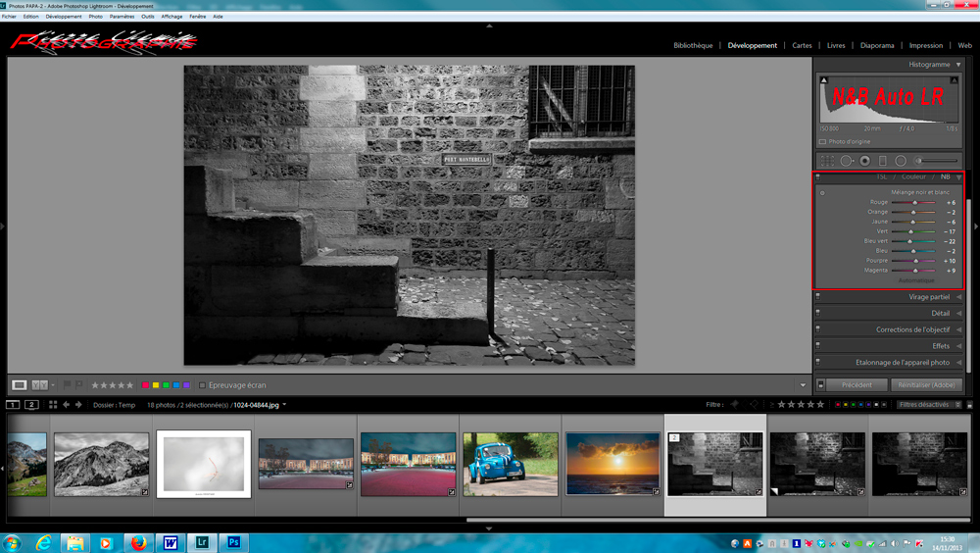Switch to the Bibliothèque module

693,45
